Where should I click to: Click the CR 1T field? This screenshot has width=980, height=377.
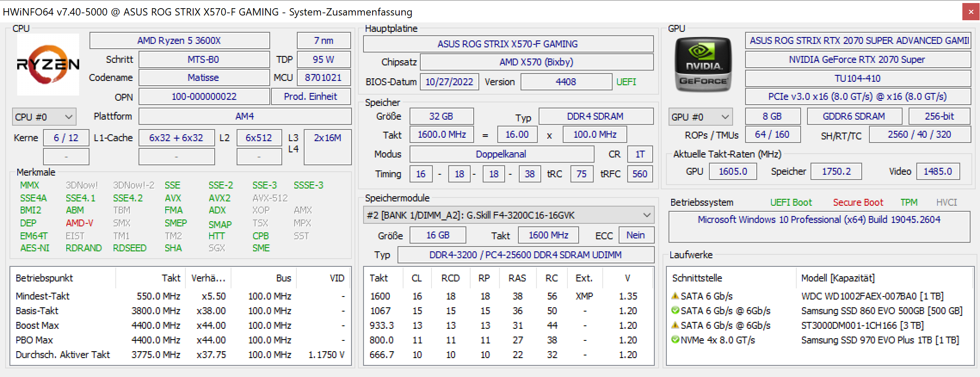[640, 154]
